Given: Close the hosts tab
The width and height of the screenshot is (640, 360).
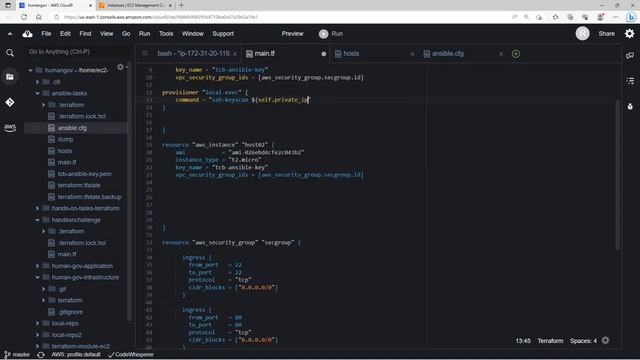Looking at the screenshot, I should [x=412, y=54].
